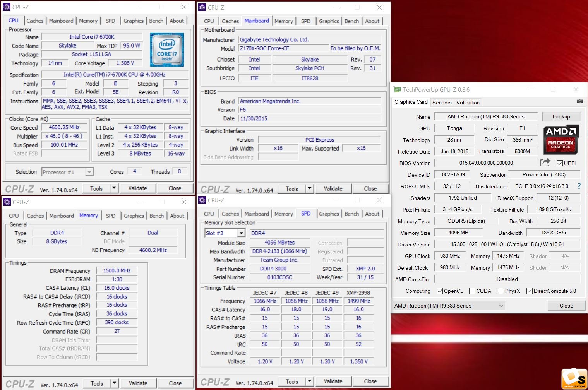Select the Graphics Card tab in GPU-Z
The width and height of the screenshot is (588, 390).
tap(411, 102)
